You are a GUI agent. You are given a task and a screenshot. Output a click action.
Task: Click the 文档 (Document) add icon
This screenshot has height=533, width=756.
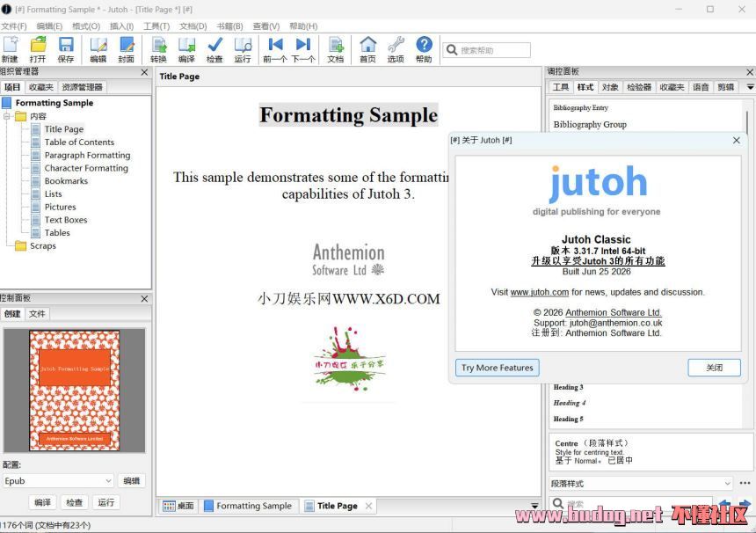pyautogui.click(x=336, y=49)
